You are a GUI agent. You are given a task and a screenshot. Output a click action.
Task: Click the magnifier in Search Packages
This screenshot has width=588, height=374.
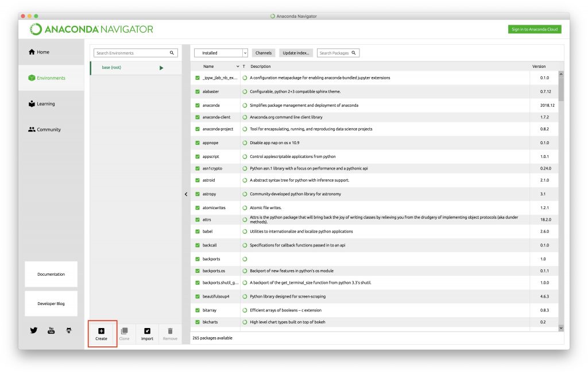coord(354,53)
